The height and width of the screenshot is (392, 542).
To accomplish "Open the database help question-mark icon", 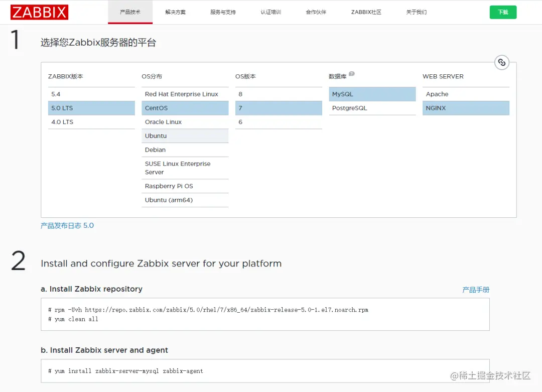I will (351, 74).
